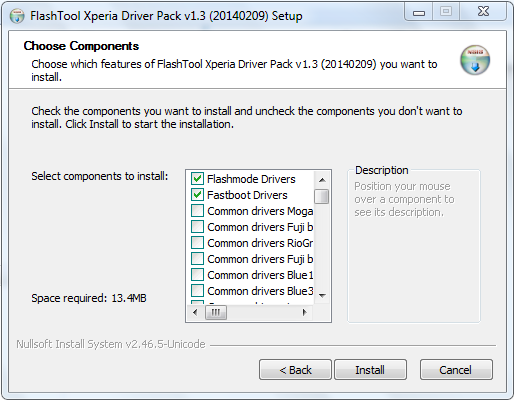
Task: Click the vertical scrollbar thumb
Action: (x=322, y=196)
